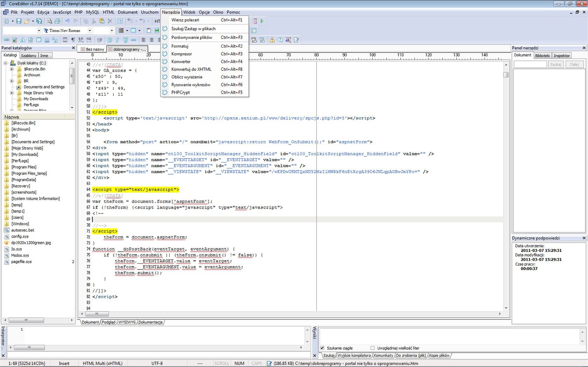
Task: Click the Save All icon
Action: [x=39, y=21]
